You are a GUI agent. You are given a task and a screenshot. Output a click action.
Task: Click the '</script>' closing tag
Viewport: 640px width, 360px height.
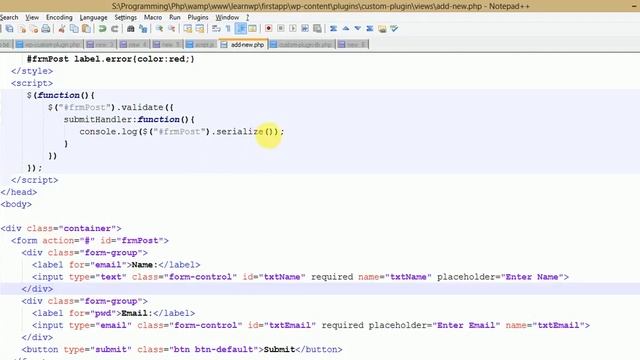coord(35,180)
